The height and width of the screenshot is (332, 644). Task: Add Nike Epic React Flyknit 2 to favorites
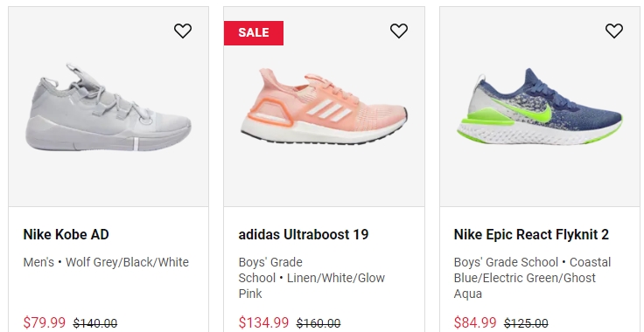coord(614,31)
